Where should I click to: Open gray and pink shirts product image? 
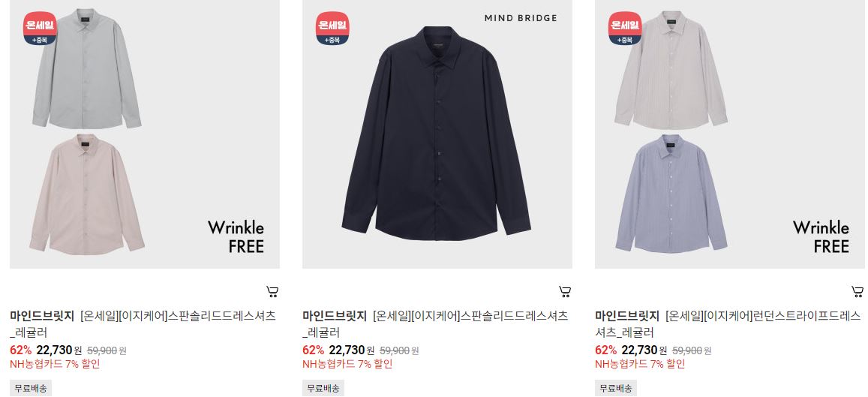[x=145, y=134]
